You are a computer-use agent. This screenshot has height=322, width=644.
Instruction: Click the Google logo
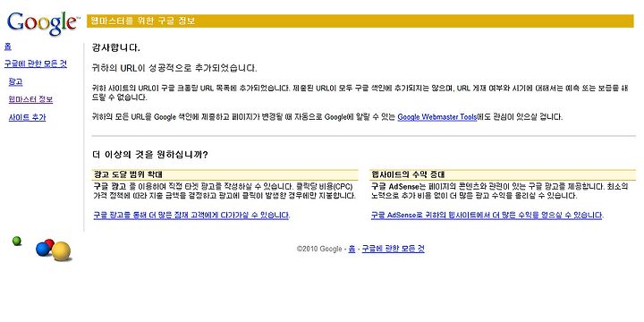coord(43,23)
